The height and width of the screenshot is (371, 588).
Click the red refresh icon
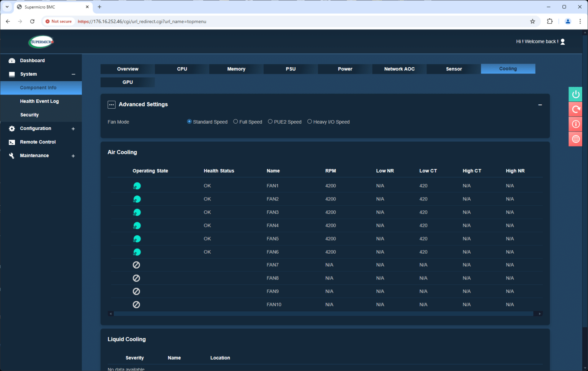pos(575,109)
